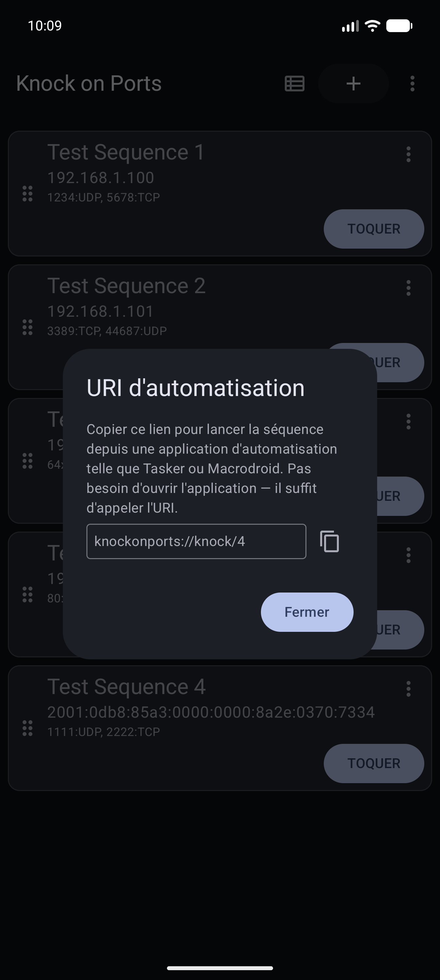440x980 pixels.
Task: Tap the Wi-Fi status icon
Action: point(372,26)
